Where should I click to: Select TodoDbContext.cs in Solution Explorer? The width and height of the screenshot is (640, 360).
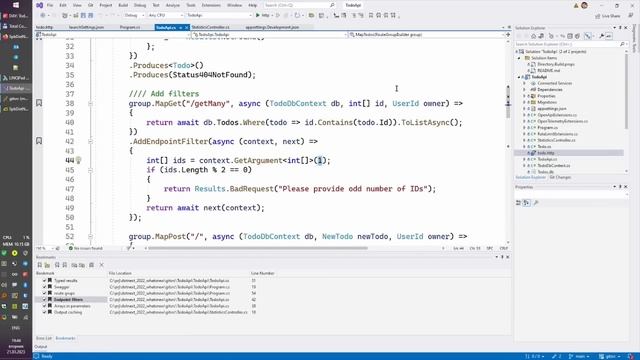553,165
